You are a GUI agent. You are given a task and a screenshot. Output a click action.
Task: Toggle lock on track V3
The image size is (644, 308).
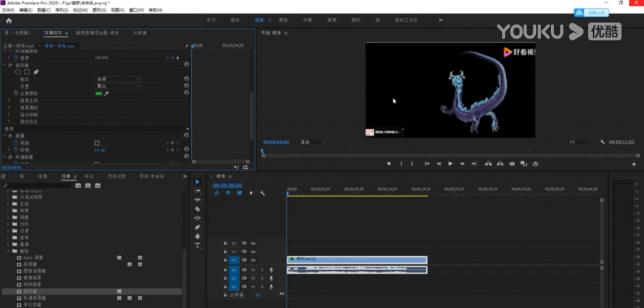225,243
